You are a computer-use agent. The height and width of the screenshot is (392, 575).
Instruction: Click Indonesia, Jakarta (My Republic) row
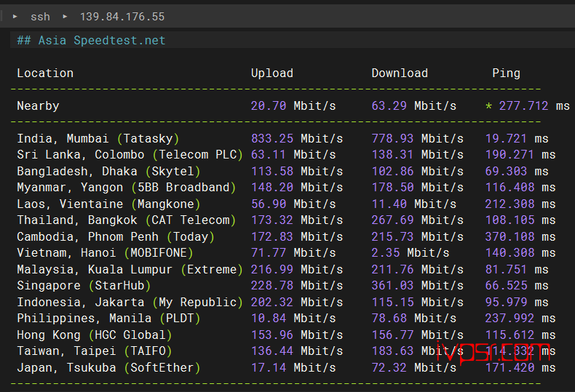pos(130,303)
